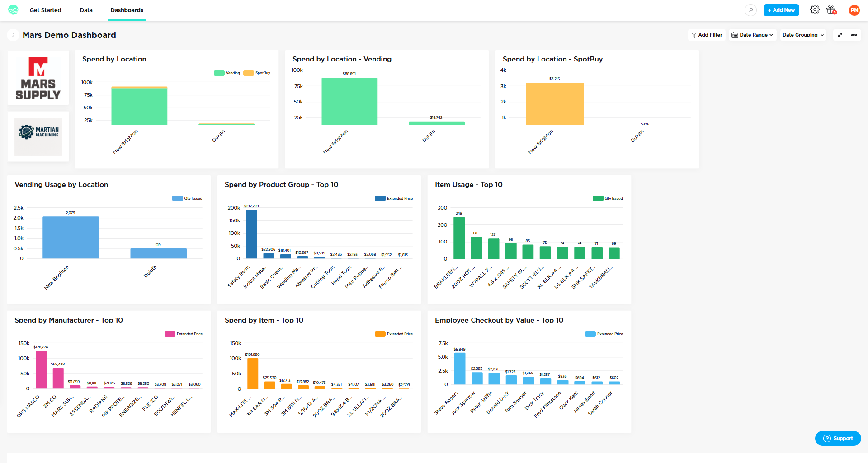Screen dimensions: 868x463
Task: Expand the sidebar chevron beside dashboard title
Action: pos(13,35)
